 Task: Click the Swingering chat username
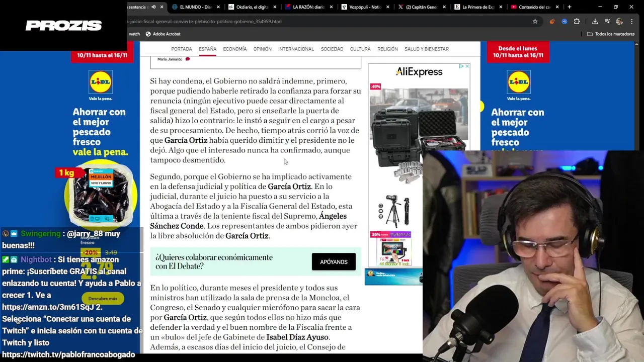(41, 234)
